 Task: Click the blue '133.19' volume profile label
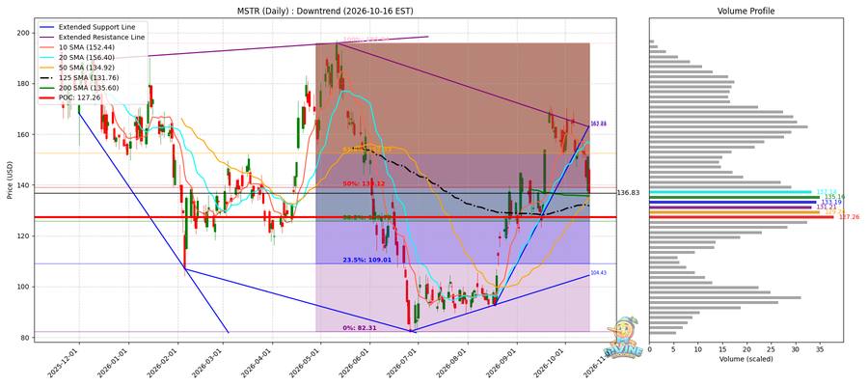[831, 202]
